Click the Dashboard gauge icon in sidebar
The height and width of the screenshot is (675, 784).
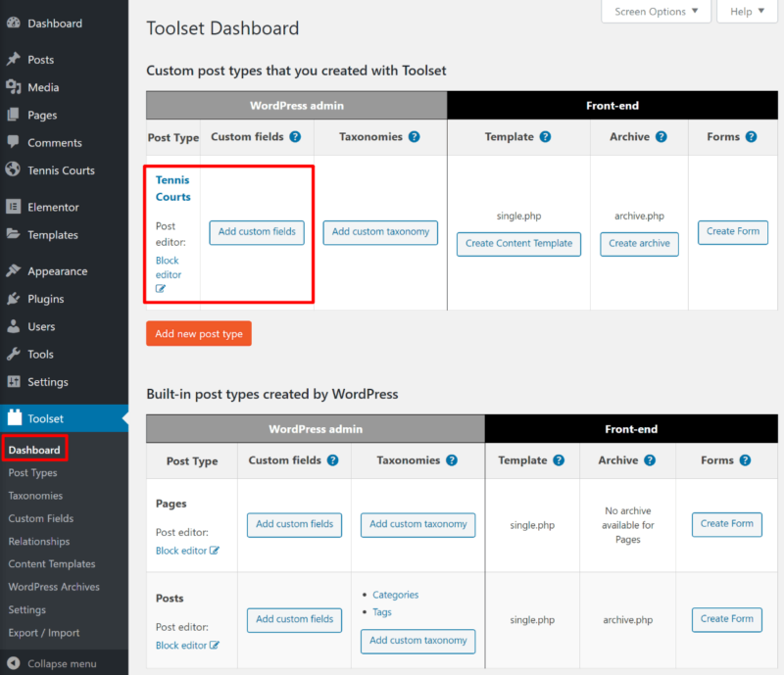[14, 23]
